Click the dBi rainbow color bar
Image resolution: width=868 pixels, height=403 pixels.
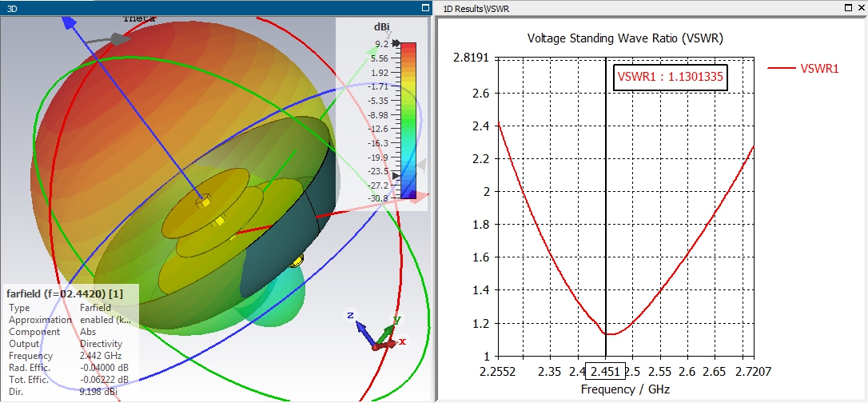coord(408,120)
